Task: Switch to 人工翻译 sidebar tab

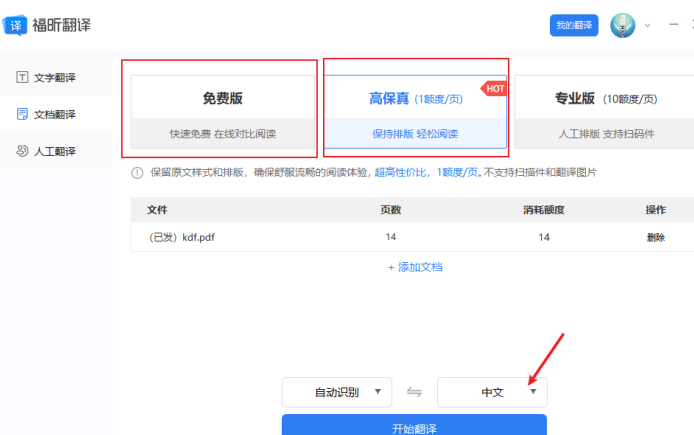Action: [56, 151]
